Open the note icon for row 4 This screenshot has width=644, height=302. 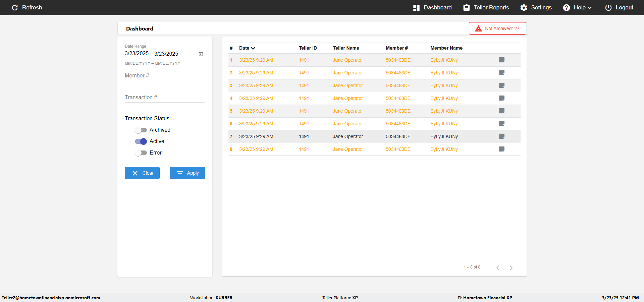[502, 98]
